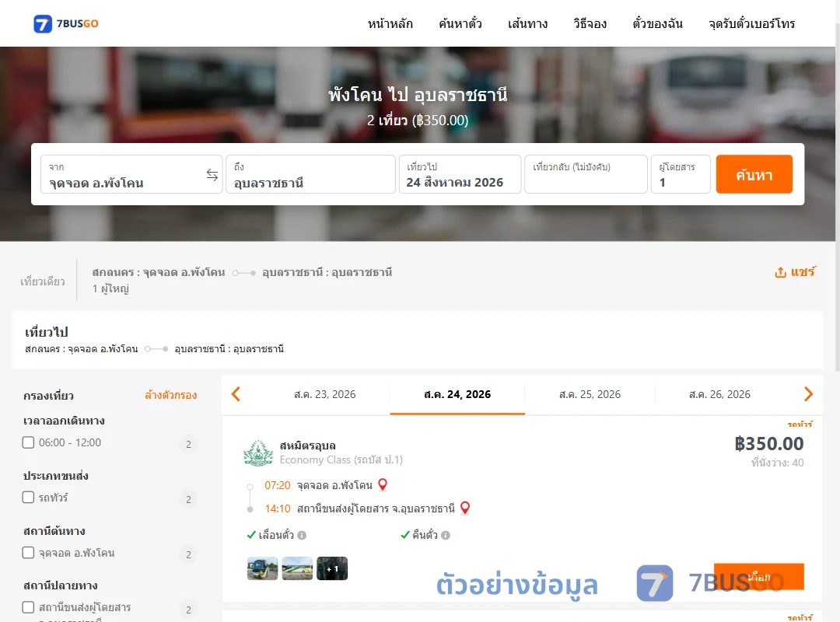The width and height of the screenshot is (840, 622).
Task: Click price ฿350.00 on trip card
Action: tap(768, 444)
